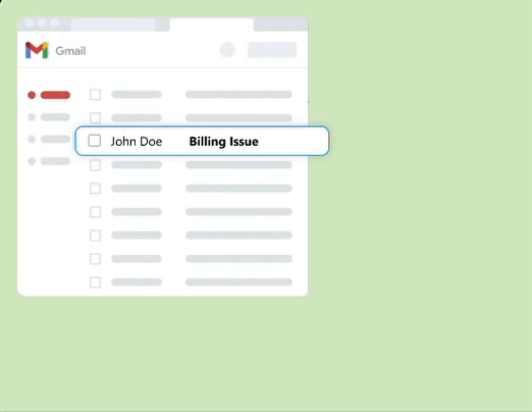Click the Gmail text beside the logo
The width and height of the screenshot is (532, 412).
point(71,51)
